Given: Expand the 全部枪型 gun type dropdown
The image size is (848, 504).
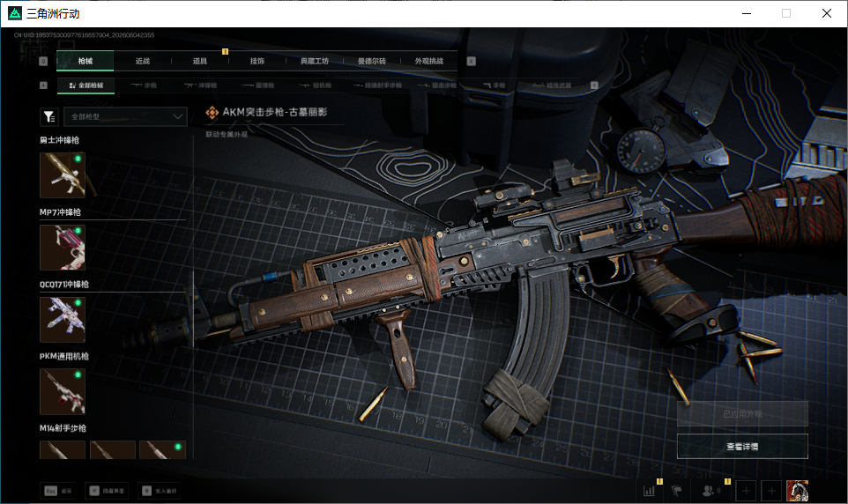Looking at the screenshot, I should (x=125, y=117).
